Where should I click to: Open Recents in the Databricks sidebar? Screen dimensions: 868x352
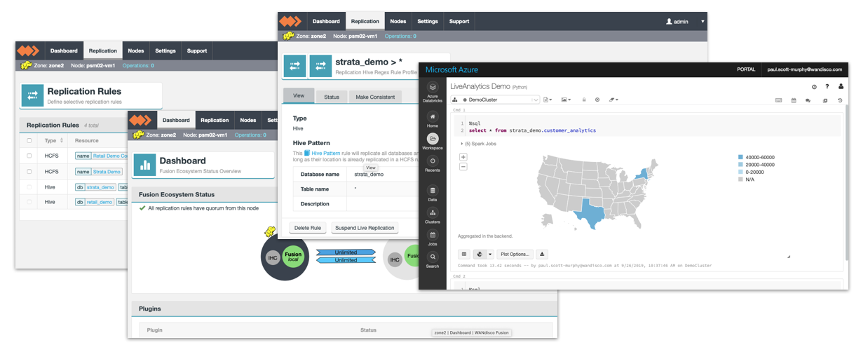point(433,163)
